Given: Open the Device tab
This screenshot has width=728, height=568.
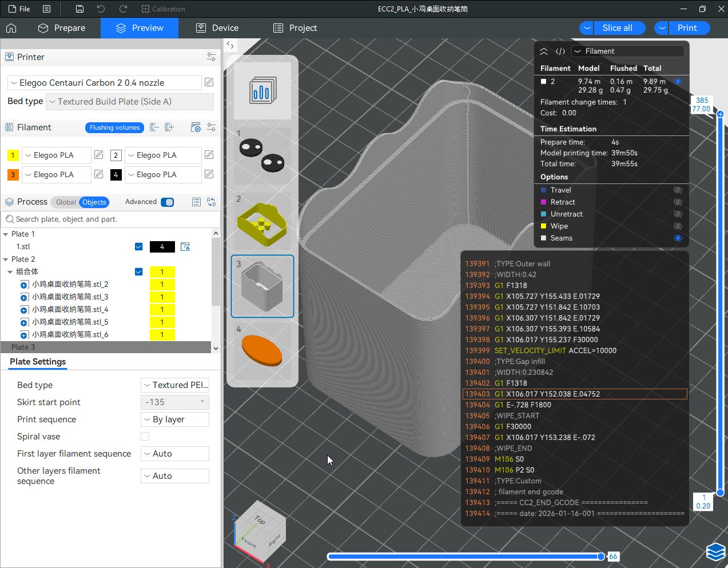Looking at the screenshot, I should coord(217,28).
